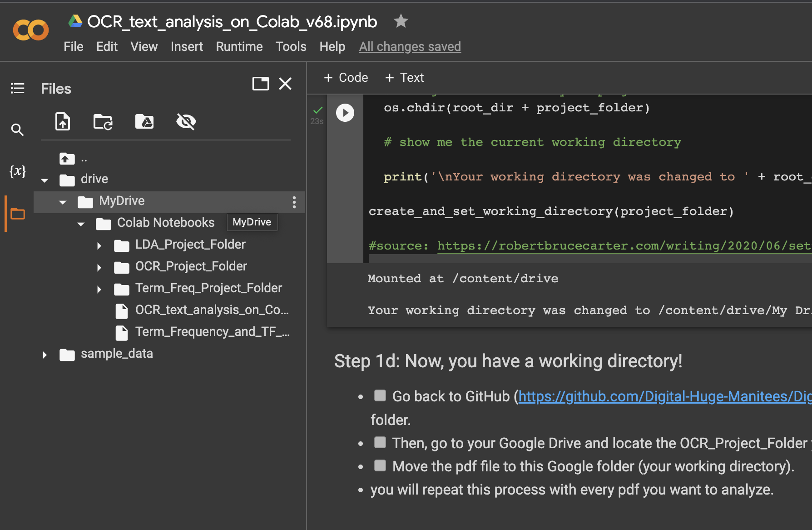Open the Mount Drive icon
This screenshot has height=530, width=812.
click(x=144, y=121)
